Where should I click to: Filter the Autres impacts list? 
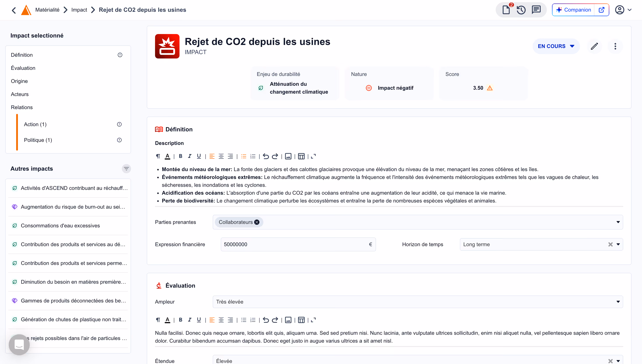pyautogui.click(x=126, y=169)
